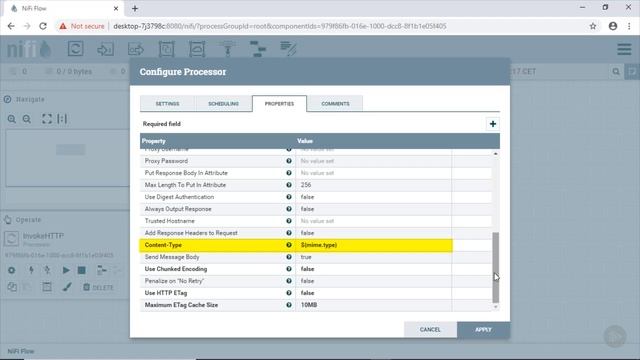Click the Process Group icon in NiFi toolbar
This screenshot has height=360, width=640.
coord(167,49)
